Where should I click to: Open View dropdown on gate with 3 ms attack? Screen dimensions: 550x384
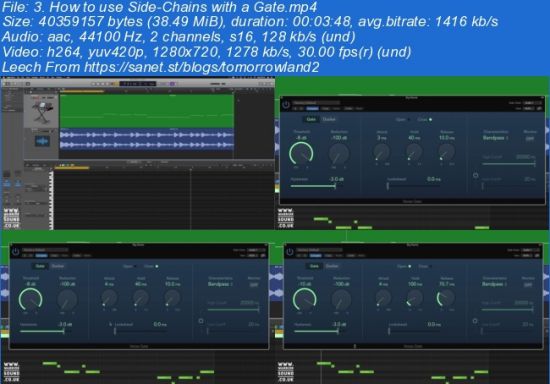(x=529, y=109)
